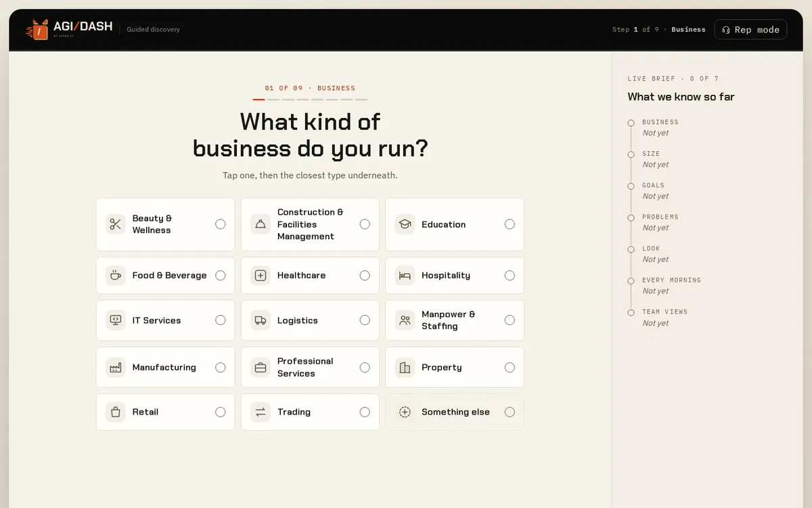
Task: Click the dashed plus Something else icon
Action: coord(405,412)
